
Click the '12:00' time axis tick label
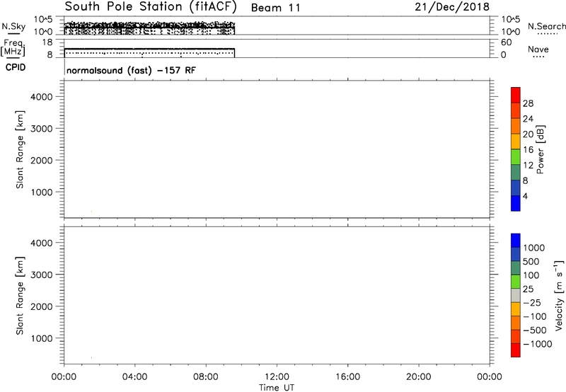pyautogui.click(x=277, y=377)
